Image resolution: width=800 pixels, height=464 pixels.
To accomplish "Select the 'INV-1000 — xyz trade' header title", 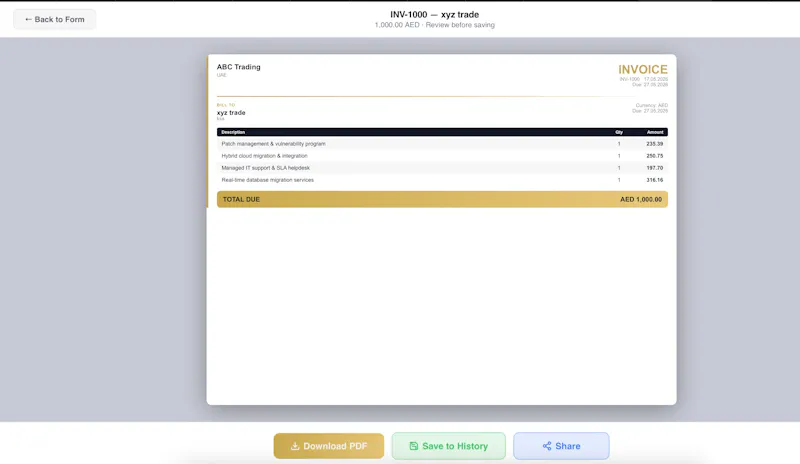I will (x=435, y=14).
